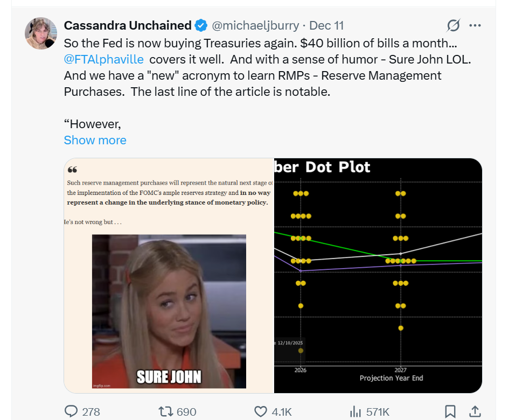Click the repost arrows icon
This screenshot has width=509, height=420.
tap(165, 412)
